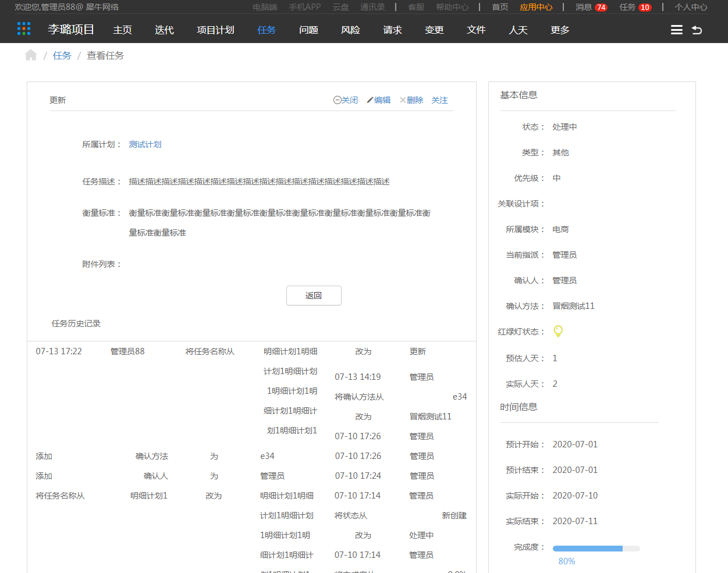Open the 人天 nav item

518,30
